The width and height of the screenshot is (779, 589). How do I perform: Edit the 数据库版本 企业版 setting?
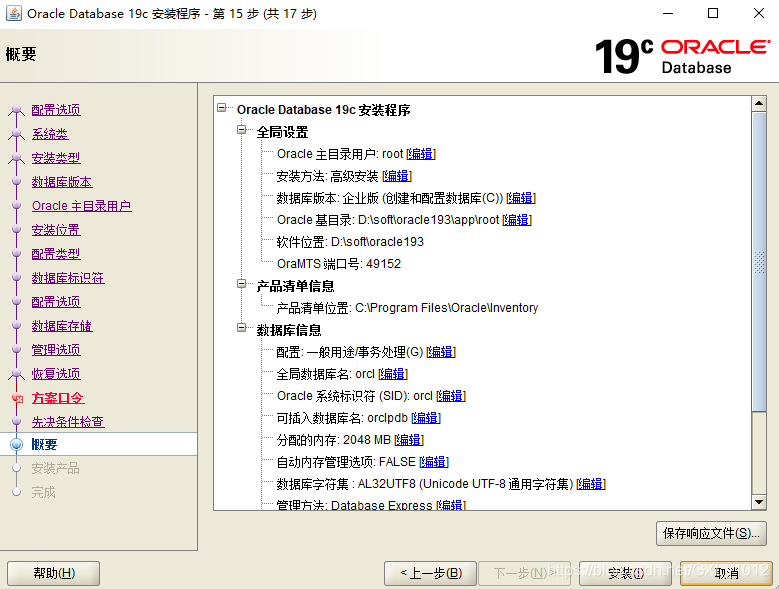click(x=521, y=198)
